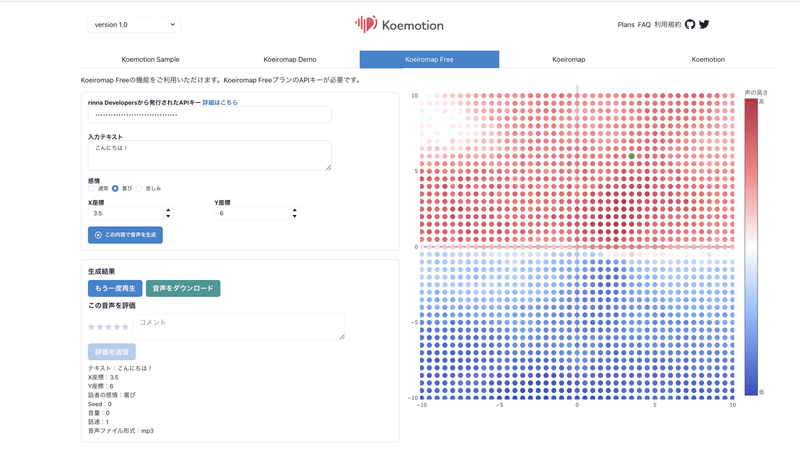Image resolution: width=800 pixels, height=451 pixels.
Task: Increase the Y座標 value with up arrow
Action: [294, 210]
